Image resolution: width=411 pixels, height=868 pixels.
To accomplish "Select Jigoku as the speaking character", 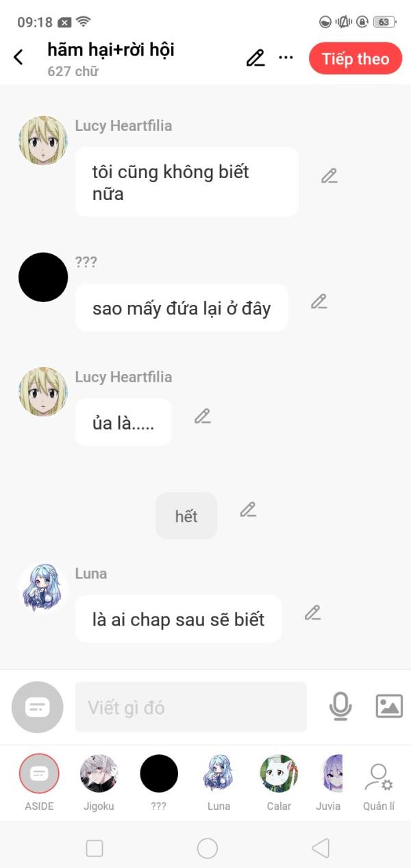I will tap(99, 783).
